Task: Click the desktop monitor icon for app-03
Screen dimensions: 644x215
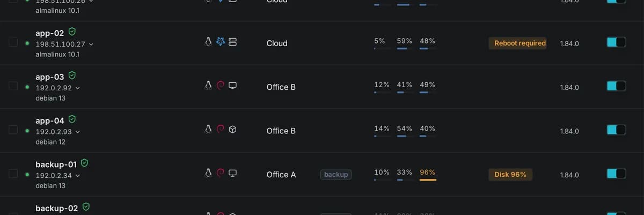Action: click(x=232, y=85)
